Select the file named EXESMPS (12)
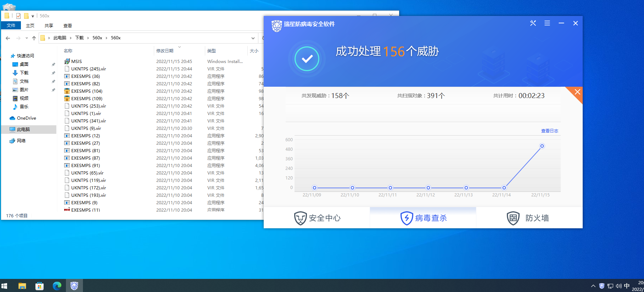The width and height of the screenshot is (644, 292). (85, 136)
